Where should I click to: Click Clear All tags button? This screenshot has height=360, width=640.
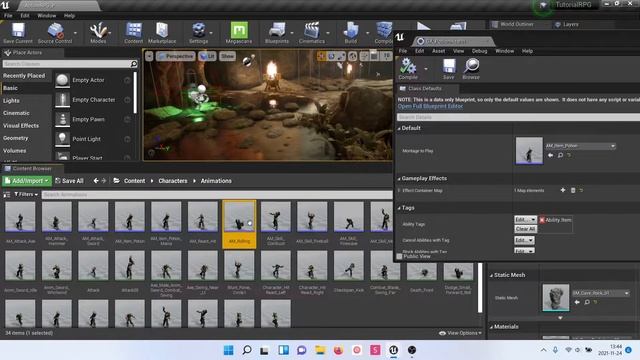click(525, 229)
